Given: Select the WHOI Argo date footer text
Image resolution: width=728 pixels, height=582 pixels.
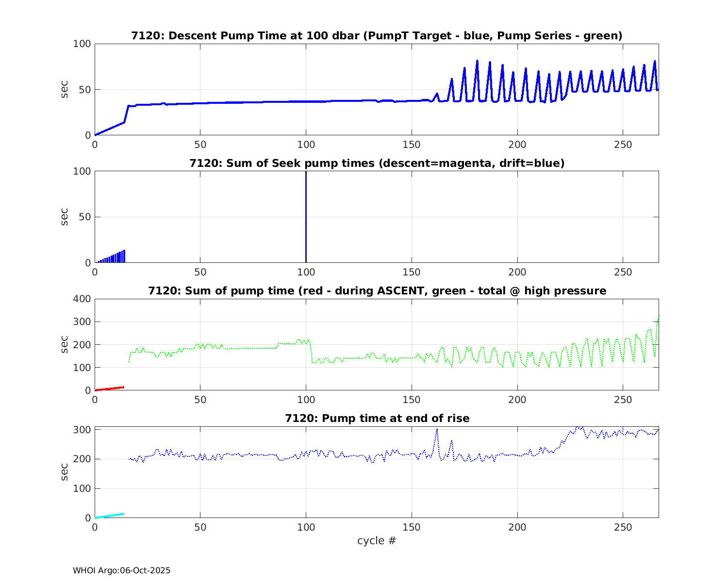Looking at the screenshot, I should [121, 571].
